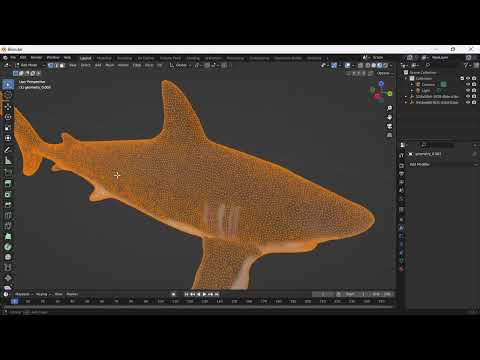Open the Playback popover in timeline
The width and height of the screenshot is (480, 360).
[23, 294]
